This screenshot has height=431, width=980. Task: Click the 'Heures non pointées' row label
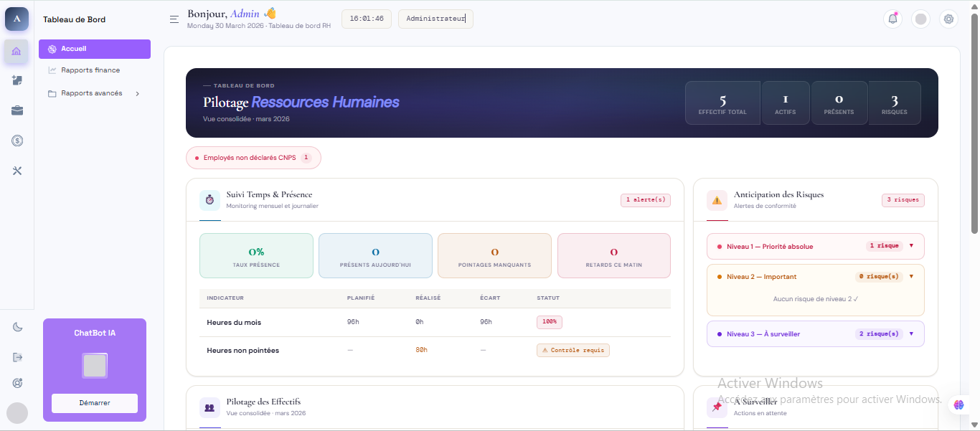pyautogui.click(x=242, y=351)
